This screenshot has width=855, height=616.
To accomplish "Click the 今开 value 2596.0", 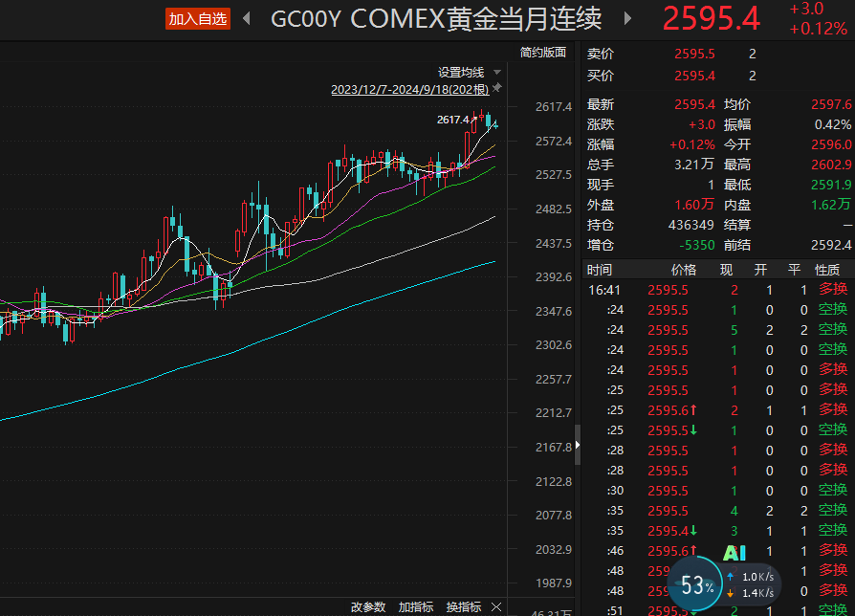I will (x=831, y=144).
